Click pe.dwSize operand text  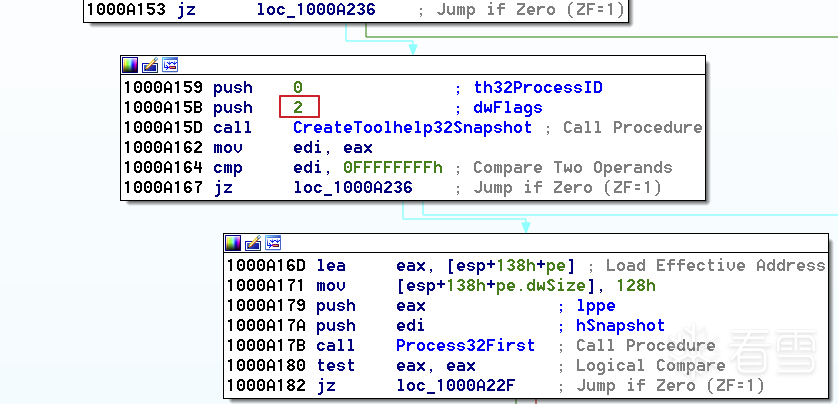(541, 285)
